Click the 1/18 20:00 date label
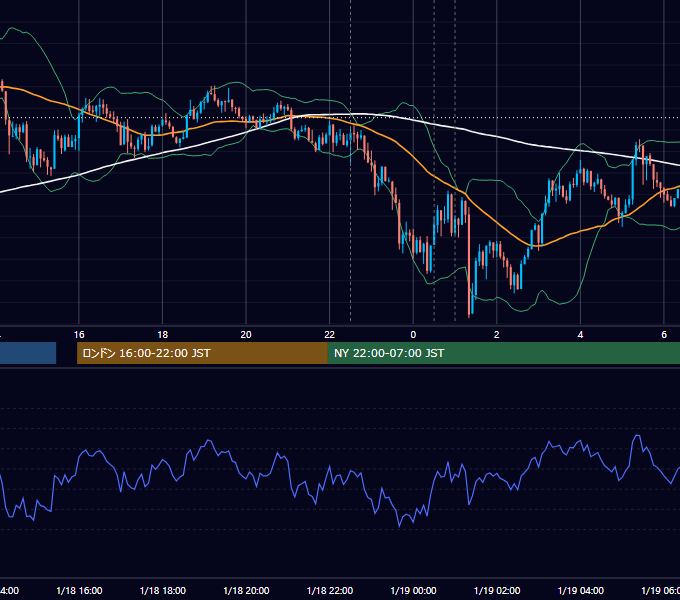The height and width of the screenshot is (600, 680). 246,590
